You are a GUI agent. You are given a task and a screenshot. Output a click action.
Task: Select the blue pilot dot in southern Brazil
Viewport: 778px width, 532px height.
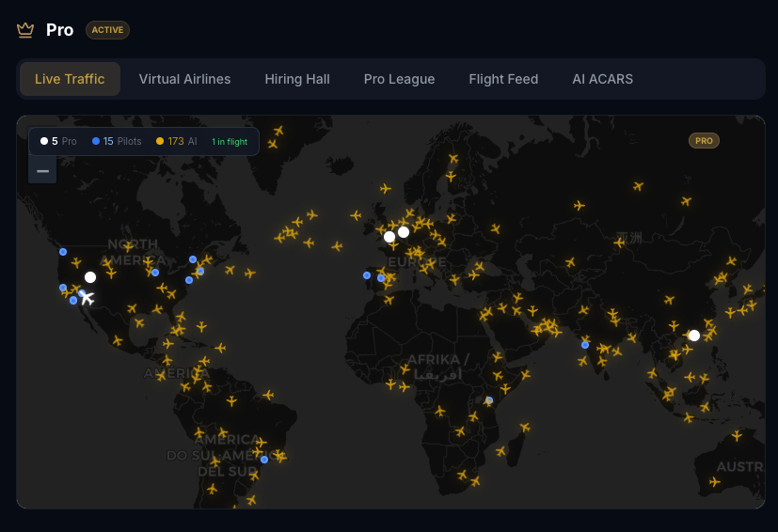[264, 460]
